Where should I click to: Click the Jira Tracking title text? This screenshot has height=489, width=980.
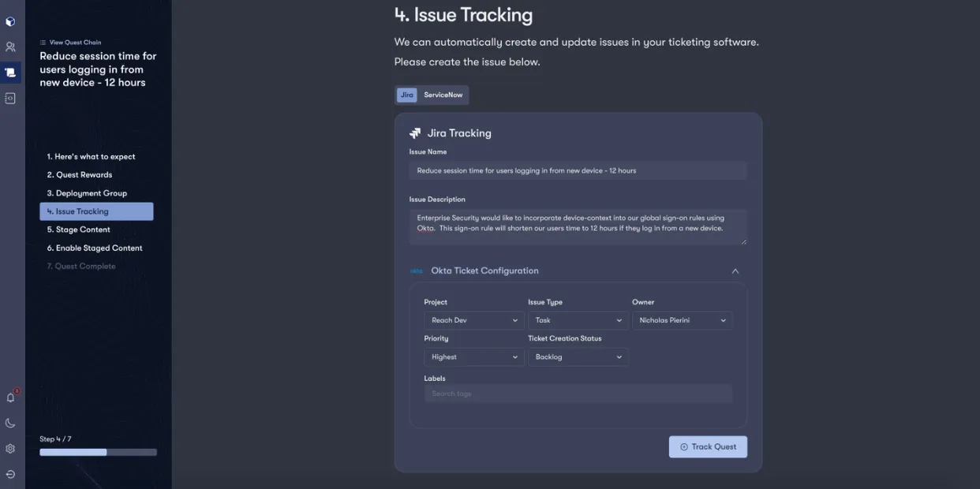(459, 133)
